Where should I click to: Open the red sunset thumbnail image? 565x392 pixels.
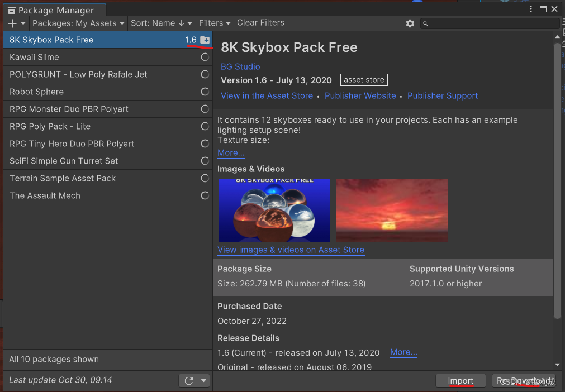(x=392, y=210)
